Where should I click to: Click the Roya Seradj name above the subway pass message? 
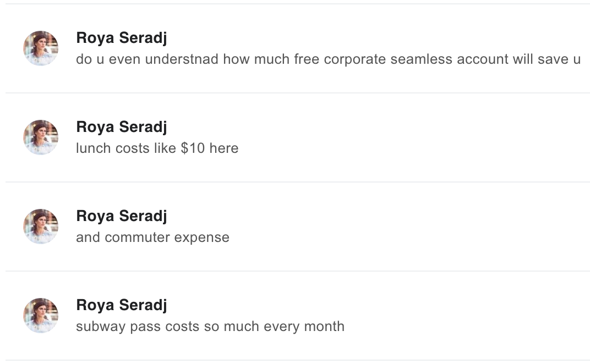tap(121, 305)
